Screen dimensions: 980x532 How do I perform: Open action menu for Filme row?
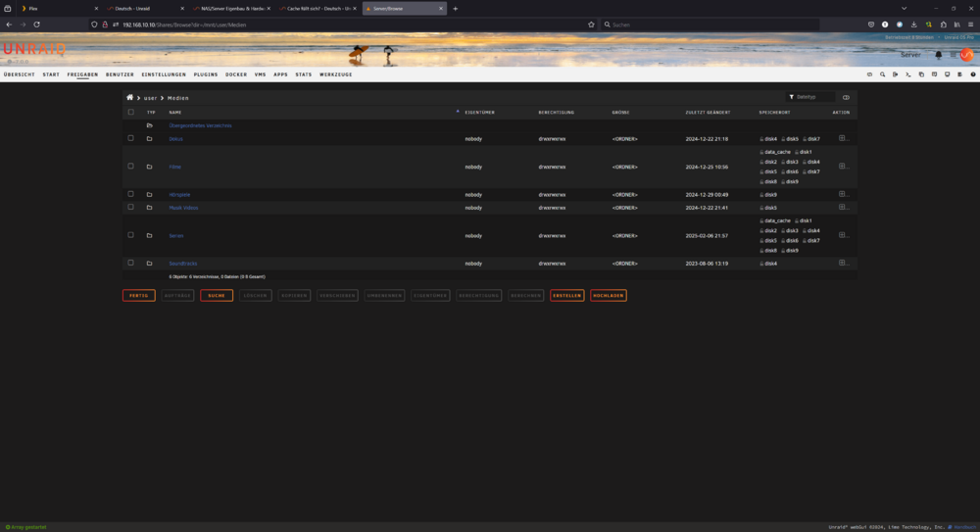[842, 167]
